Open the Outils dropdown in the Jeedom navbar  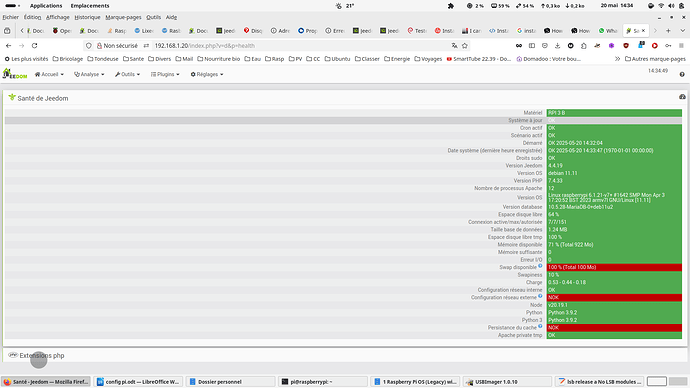(x=128, y=74)
